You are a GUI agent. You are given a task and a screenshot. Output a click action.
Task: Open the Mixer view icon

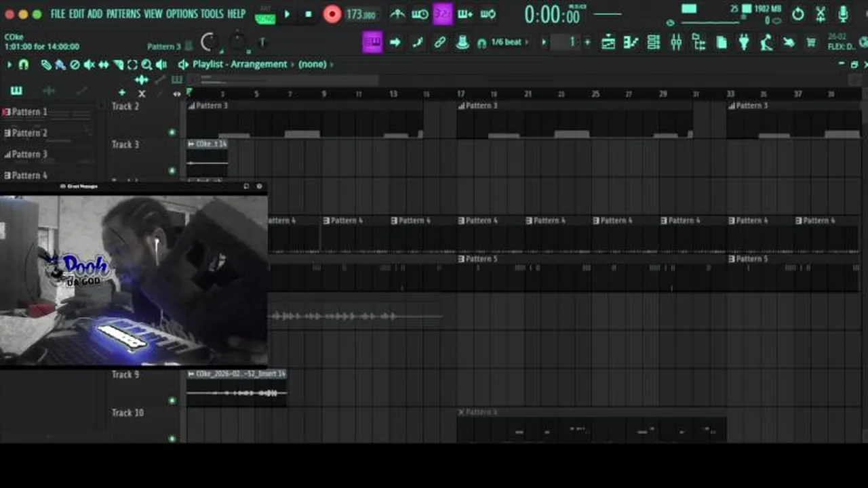(676, 43)
